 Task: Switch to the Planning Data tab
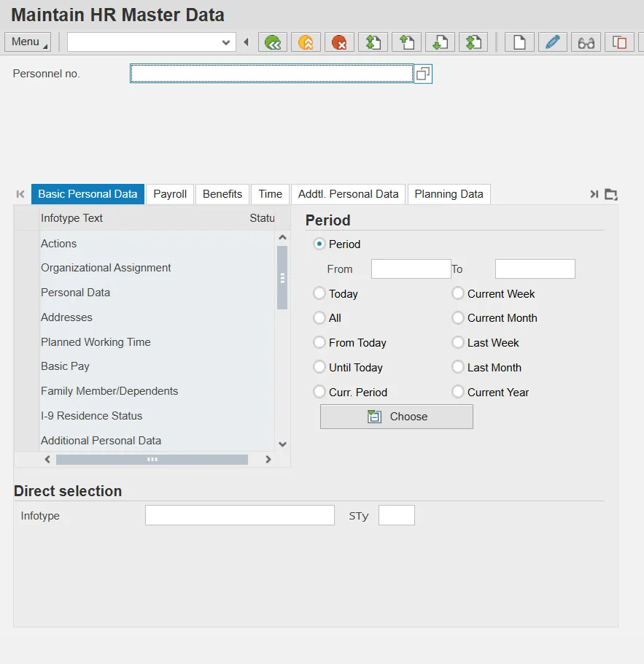(449, 194)
